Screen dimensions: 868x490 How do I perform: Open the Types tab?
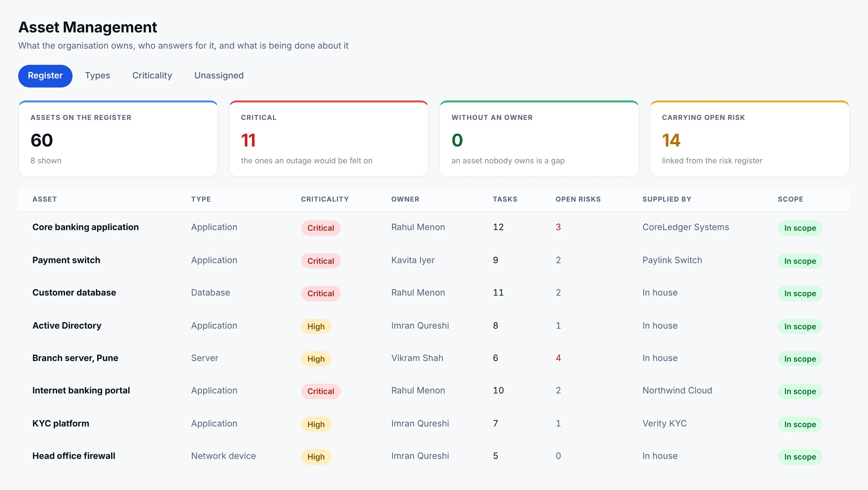point(97,76)
